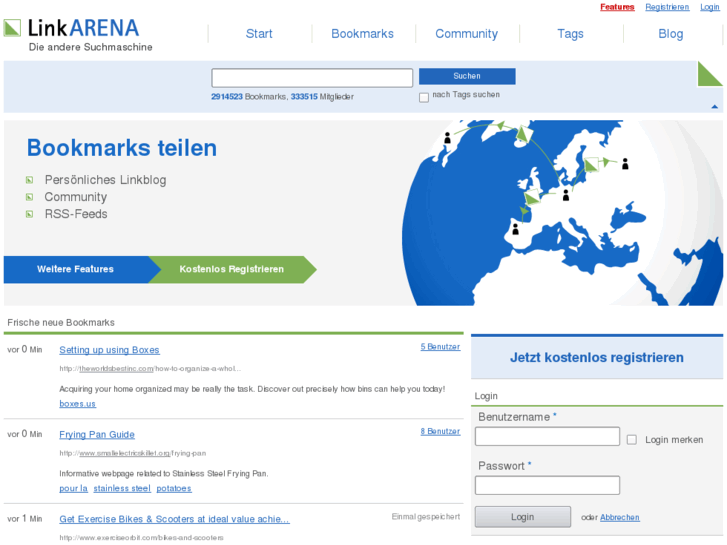Focus the Benutzername input field

click(x=547, y=436)
